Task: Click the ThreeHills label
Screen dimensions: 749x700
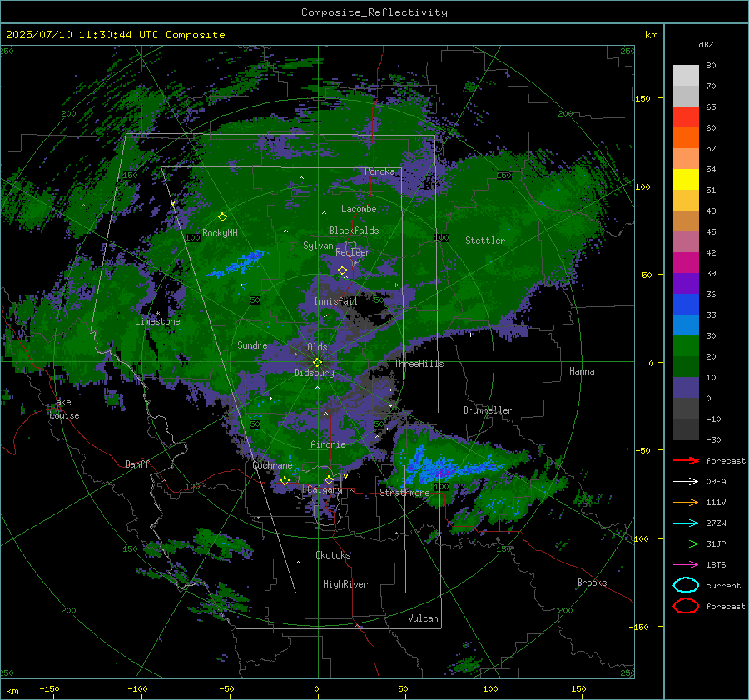Action: 419,364
